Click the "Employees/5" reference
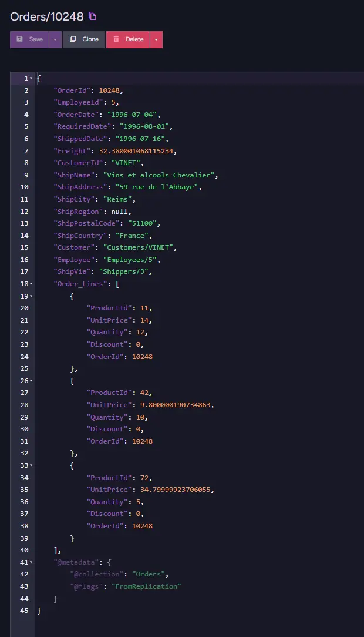The width and height of the screenshot is (364, 637). pyautogui.click(x=130, y=260)
